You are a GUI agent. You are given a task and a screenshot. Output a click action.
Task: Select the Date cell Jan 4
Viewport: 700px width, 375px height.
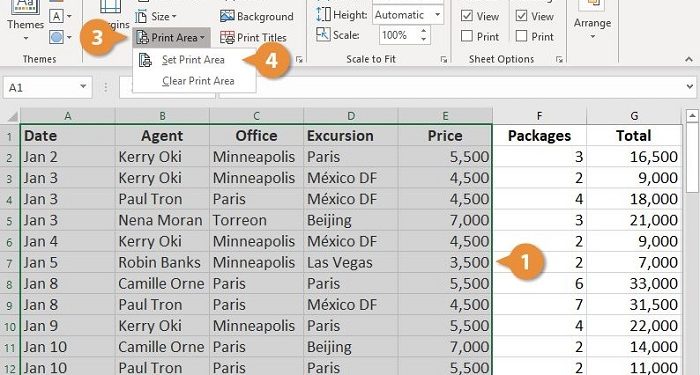[x=68, y=242]
